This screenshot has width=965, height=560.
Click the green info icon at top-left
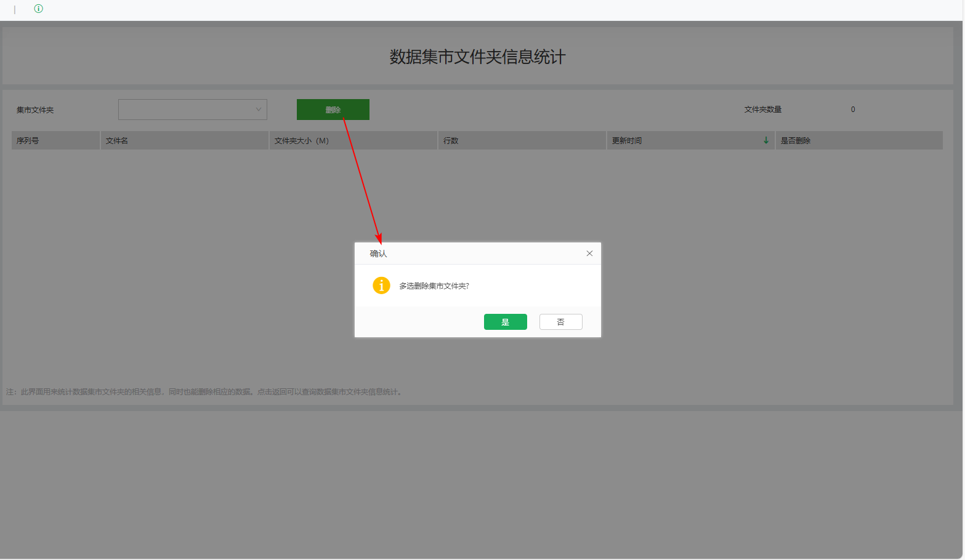pyautogui.click(x=39, y=9)
